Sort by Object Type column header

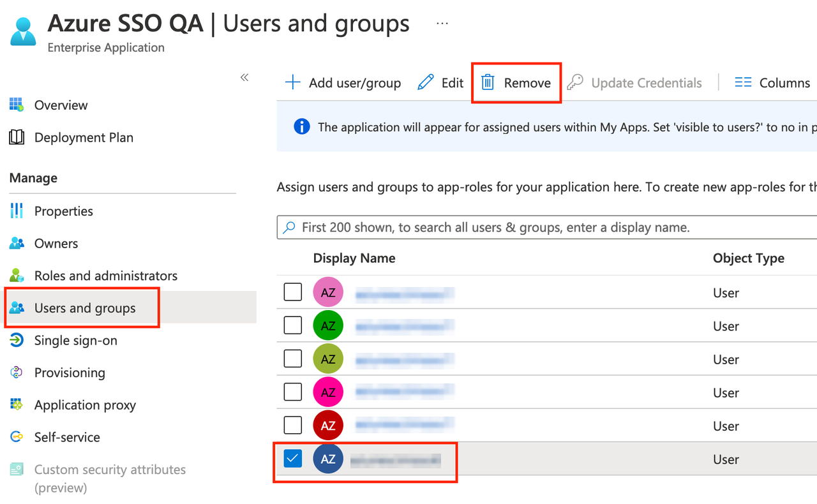click(749, 258)
